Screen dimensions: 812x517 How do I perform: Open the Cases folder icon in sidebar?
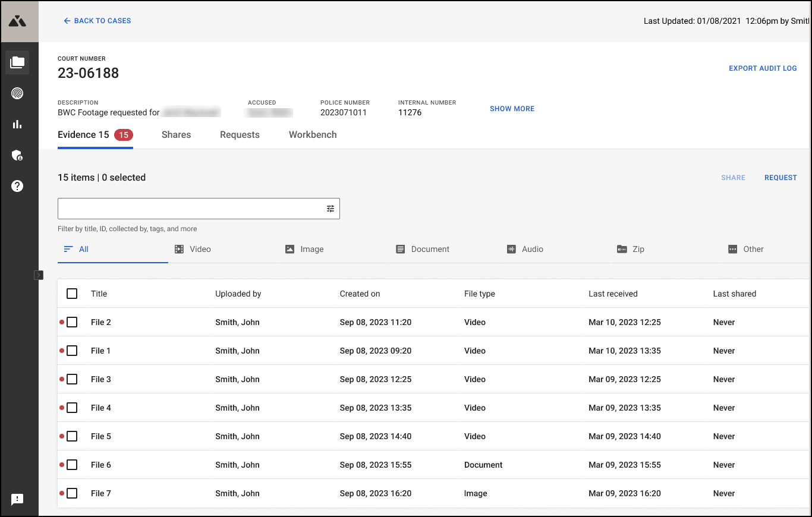click(17, 62)
